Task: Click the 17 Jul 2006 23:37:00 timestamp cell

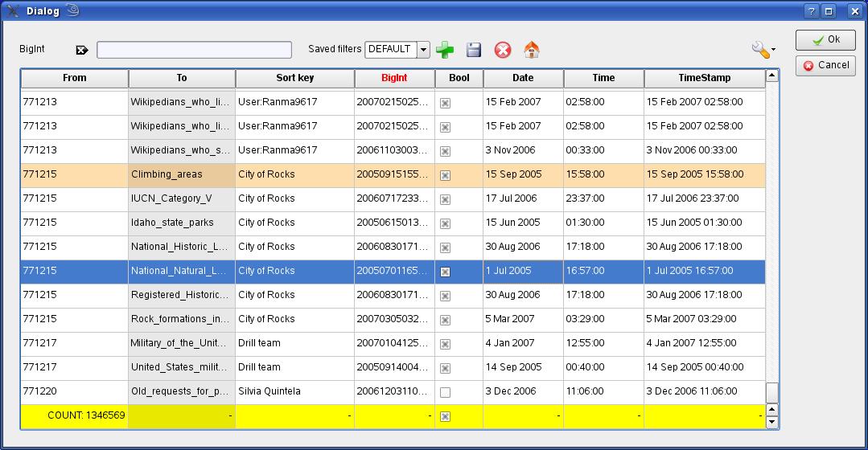Action: 705,198
